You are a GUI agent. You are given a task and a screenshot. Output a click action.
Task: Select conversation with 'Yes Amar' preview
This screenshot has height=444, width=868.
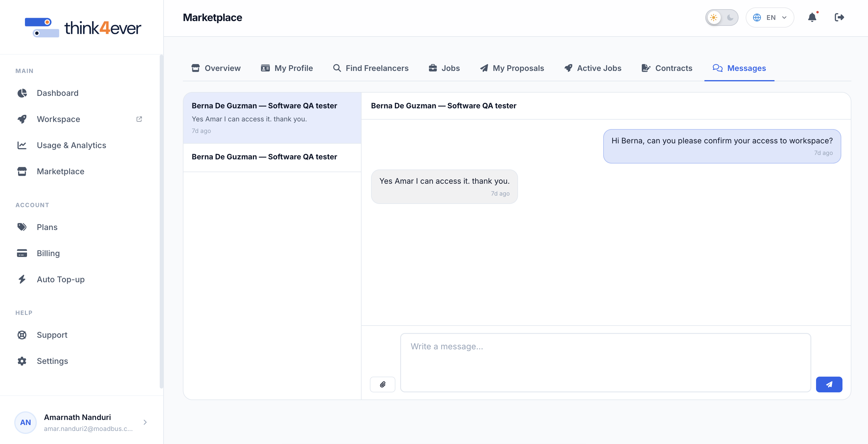(272, 118)
